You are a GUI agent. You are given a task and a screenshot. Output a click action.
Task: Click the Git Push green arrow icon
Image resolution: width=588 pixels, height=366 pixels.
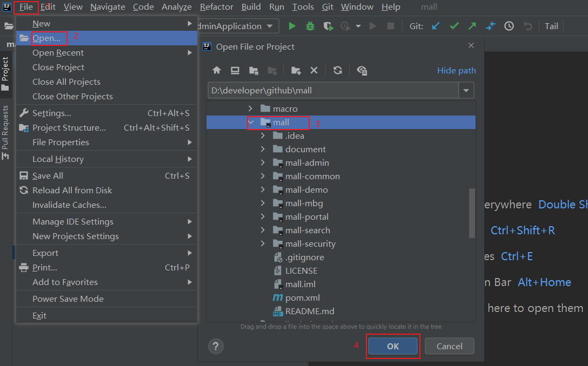[x=472, y=26]
